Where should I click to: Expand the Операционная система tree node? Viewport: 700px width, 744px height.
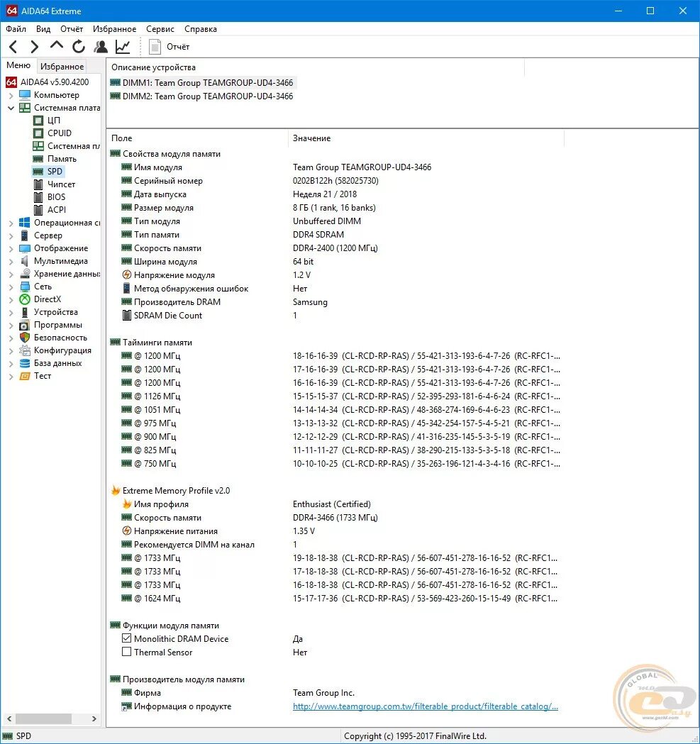coord(11,223)
